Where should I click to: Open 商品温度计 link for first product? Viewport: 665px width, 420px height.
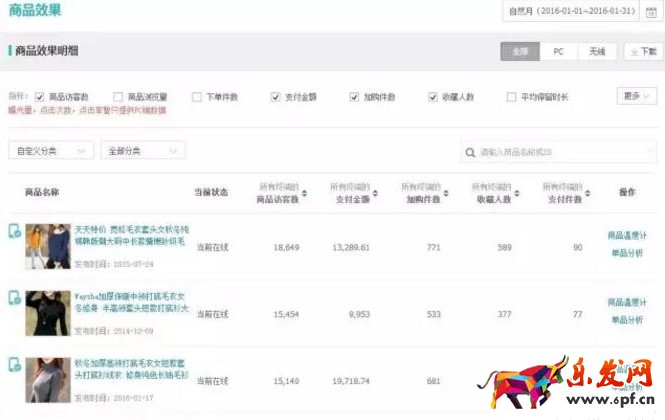pos(627,235)
